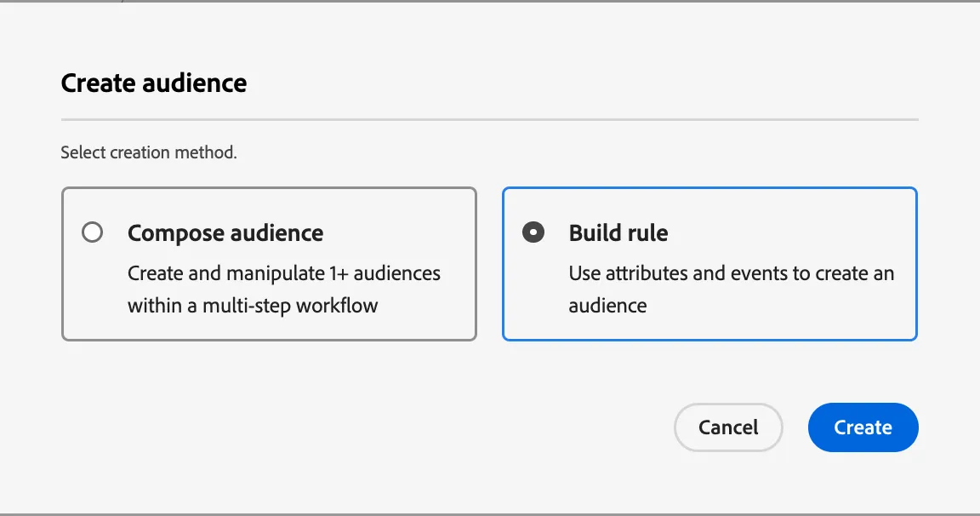980x516 pixels.
Task: Click the "Select creation method." label
Action: [149, 152]
